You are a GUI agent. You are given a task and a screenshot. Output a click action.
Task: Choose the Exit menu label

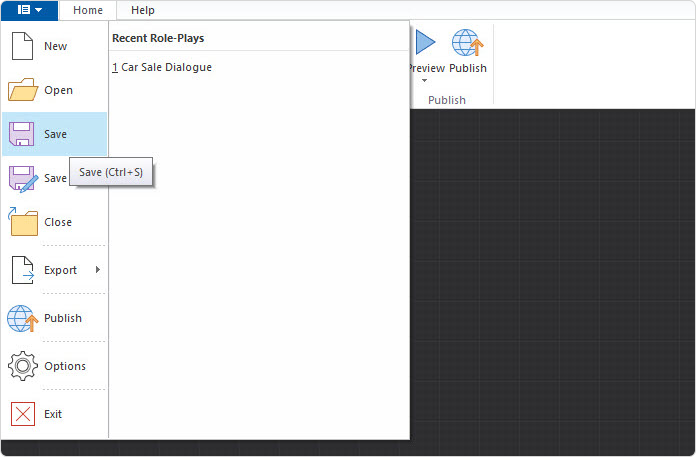click(x=53, y=414)
